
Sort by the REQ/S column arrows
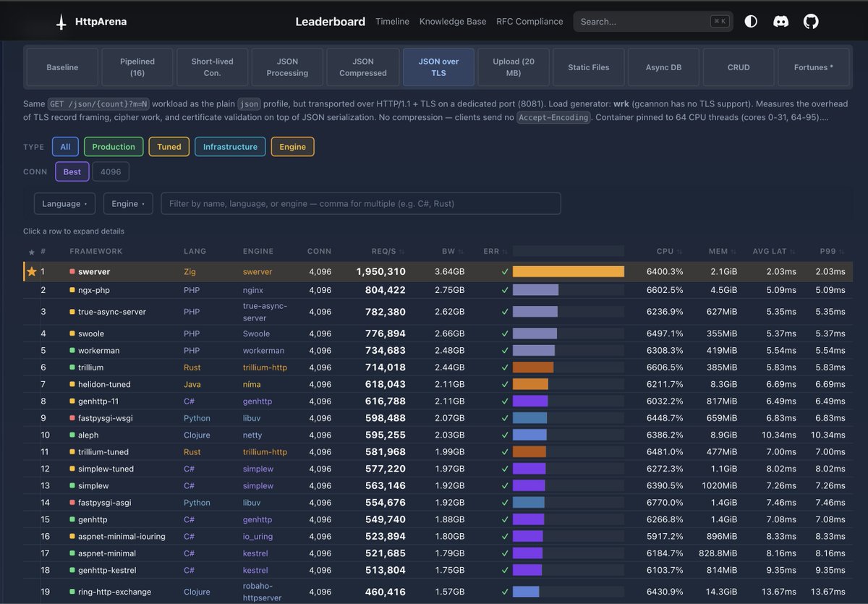click(402, 252)
